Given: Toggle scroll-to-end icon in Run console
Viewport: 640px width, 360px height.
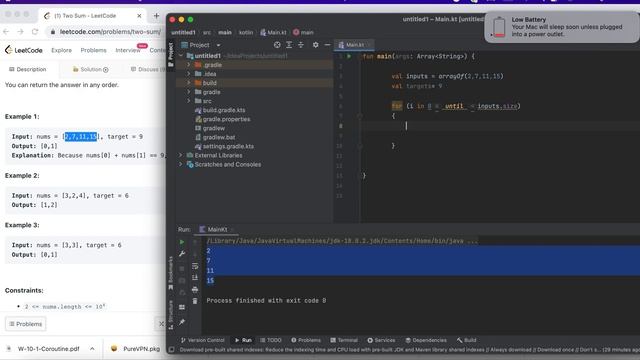Looking at the screenshot, I should [x=195, y=278].
